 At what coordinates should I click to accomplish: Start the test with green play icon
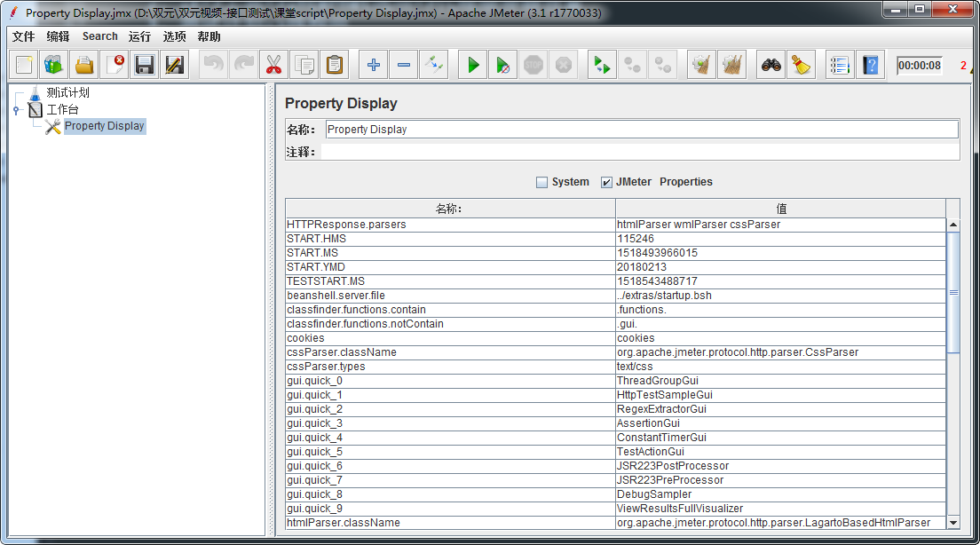[473, 65]
